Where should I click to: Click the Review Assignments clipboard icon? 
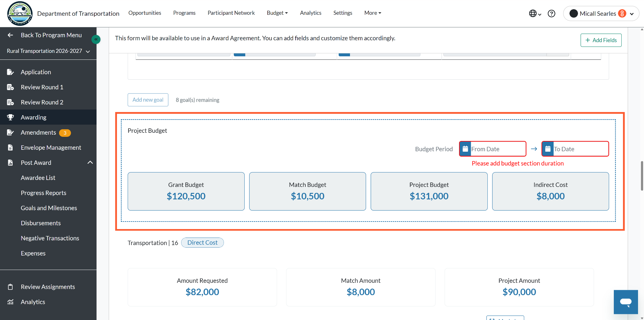(10, 287)
